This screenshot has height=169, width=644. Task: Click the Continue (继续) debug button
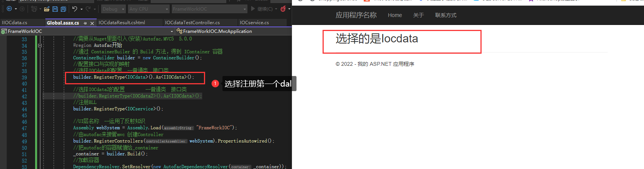point(261,9)
